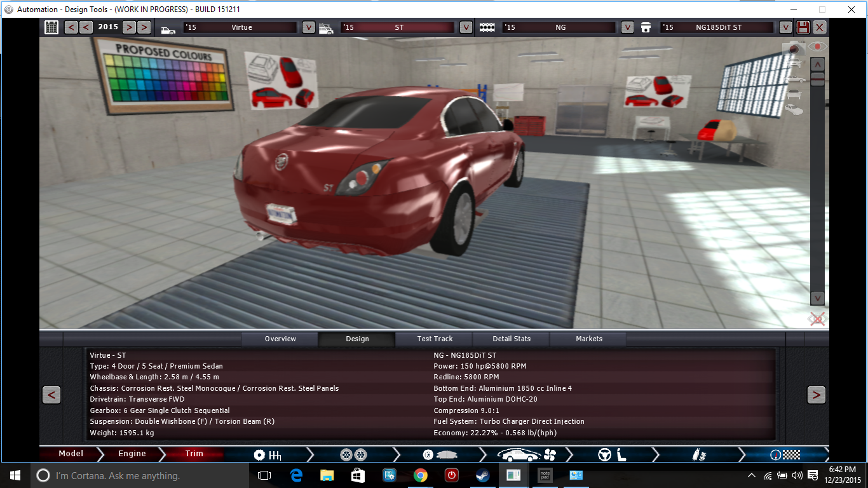The height and width of the screenshot is (488, 868).
Task: Open the steering and seat interior step icon
Action: [612, 455]
